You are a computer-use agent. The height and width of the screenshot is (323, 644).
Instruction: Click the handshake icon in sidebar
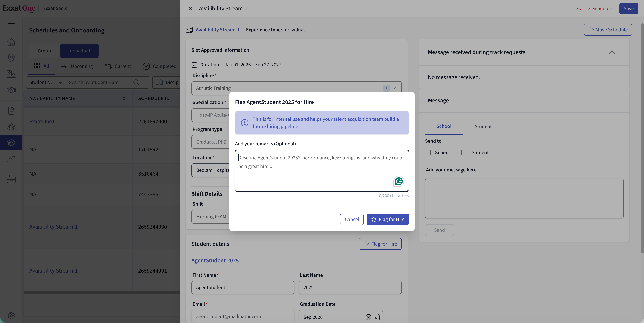(11, 90)
